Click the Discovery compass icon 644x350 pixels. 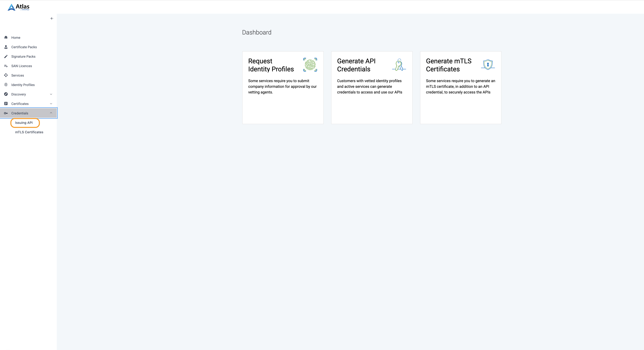coord(6,94)
